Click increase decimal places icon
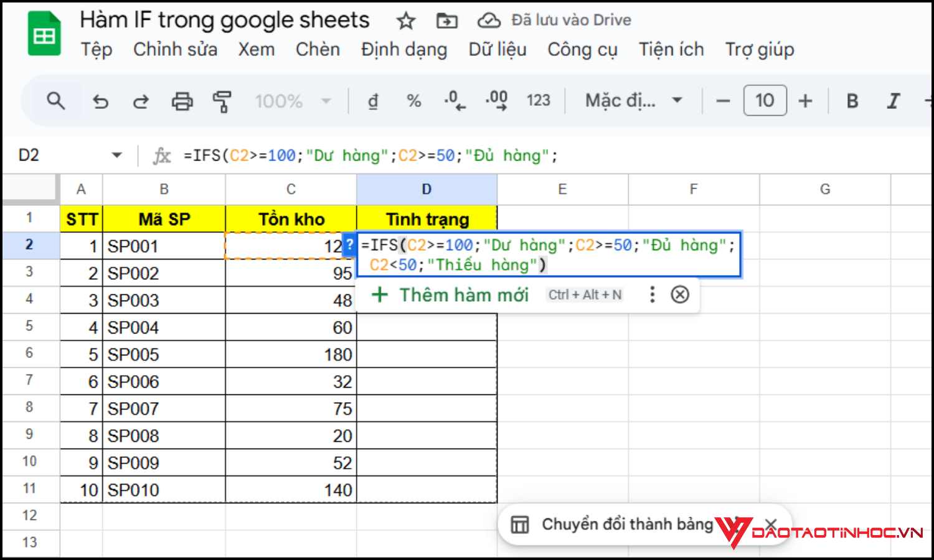 pos(496,101)
